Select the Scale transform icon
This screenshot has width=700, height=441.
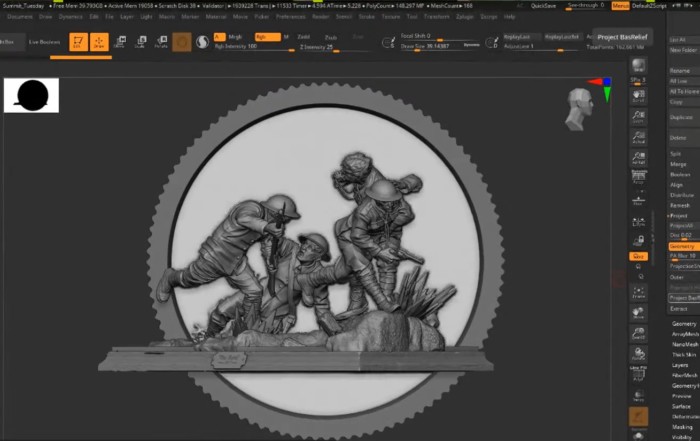click(x=139, y=41)
